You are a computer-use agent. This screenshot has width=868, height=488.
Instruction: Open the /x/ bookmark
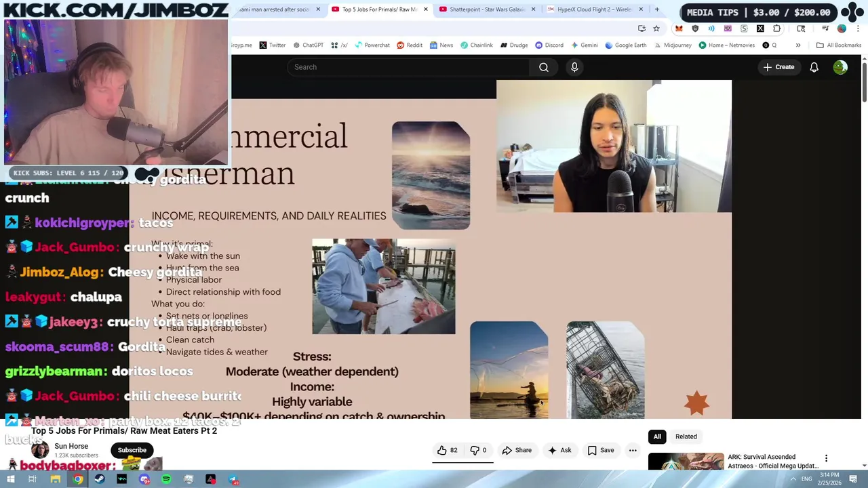click(x=340, y=45)
